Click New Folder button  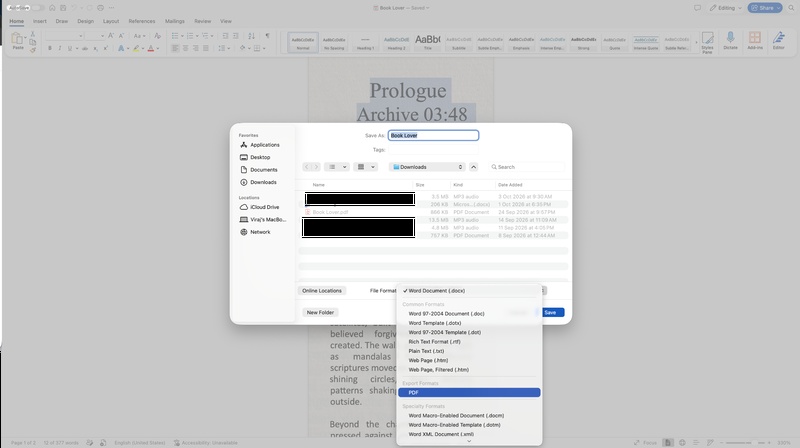pos(320,312)
